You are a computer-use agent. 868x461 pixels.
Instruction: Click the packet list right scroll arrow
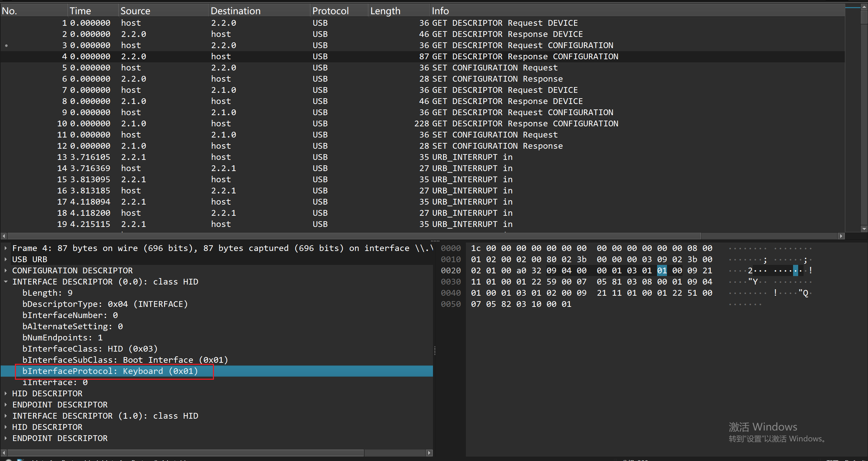[x=841, y=236]
